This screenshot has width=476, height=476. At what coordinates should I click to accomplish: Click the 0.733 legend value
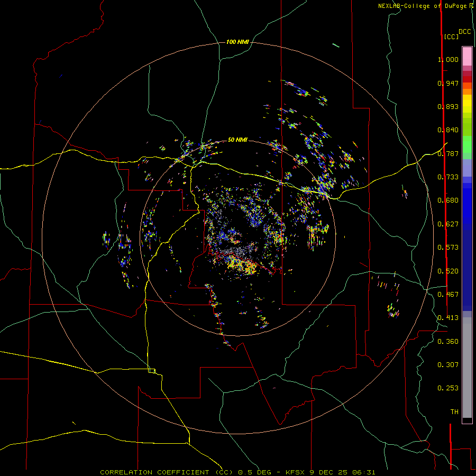point(448,177)
